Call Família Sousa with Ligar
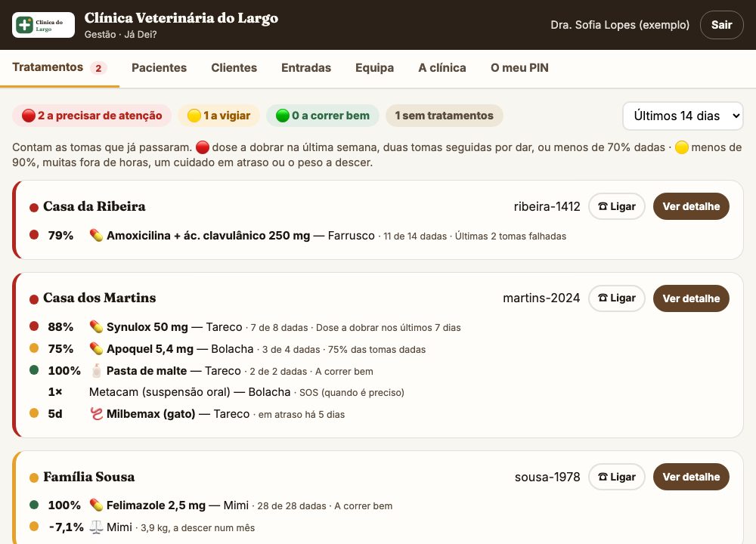The width and height of the screenshot is (756, 544). [x=617, y=477]
